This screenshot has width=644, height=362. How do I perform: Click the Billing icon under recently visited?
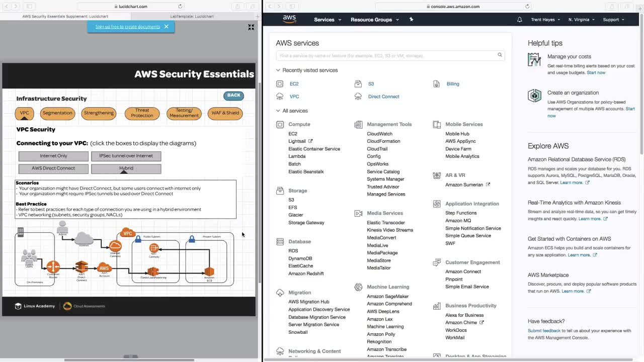[x=437, y=84]
